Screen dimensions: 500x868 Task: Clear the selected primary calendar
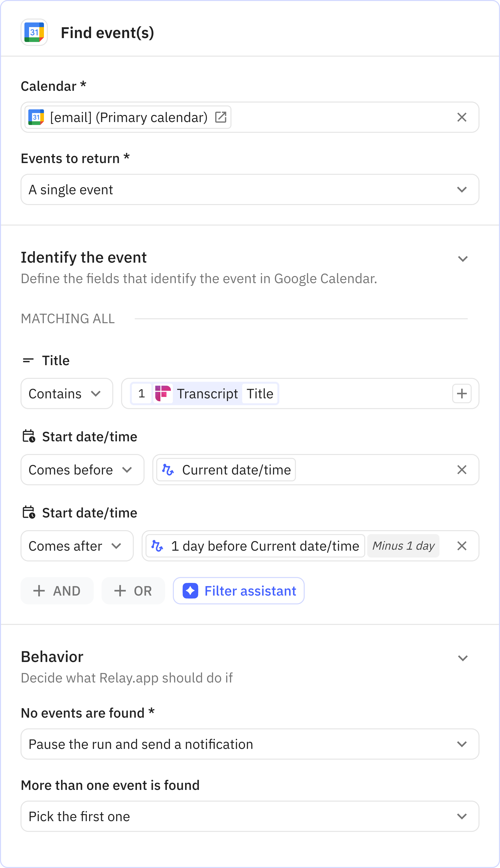[461, 117]
